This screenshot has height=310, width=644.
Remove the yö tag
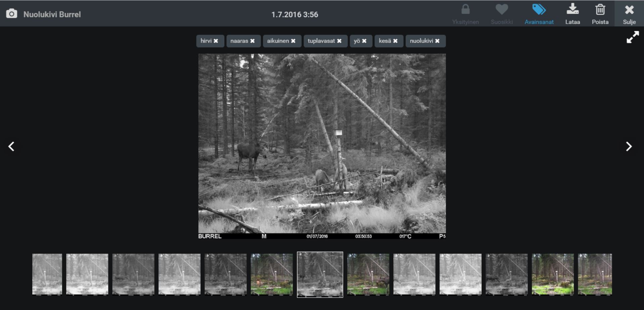tap(364, 41)
